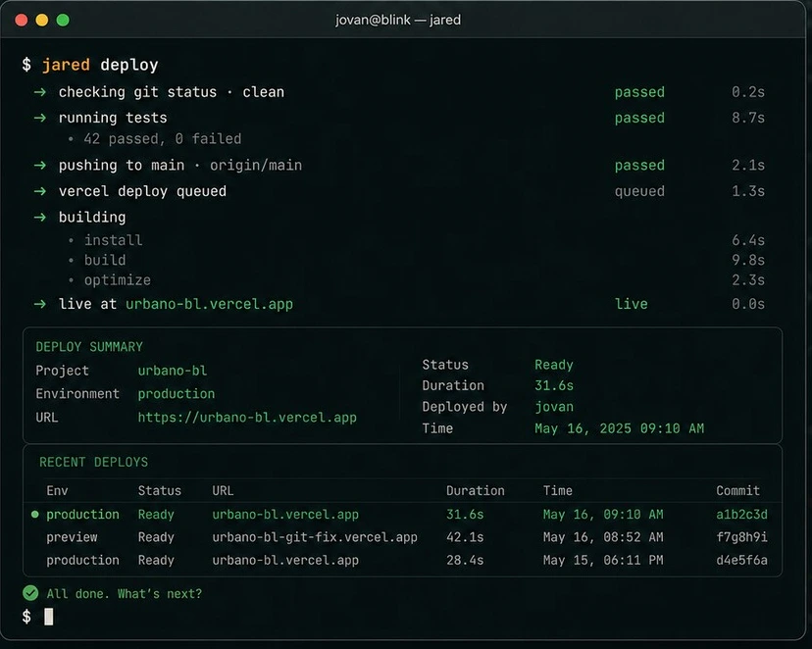Click 'passed' status for pushing to main
The height and width of the screenshot is (649, 812).
639,165
